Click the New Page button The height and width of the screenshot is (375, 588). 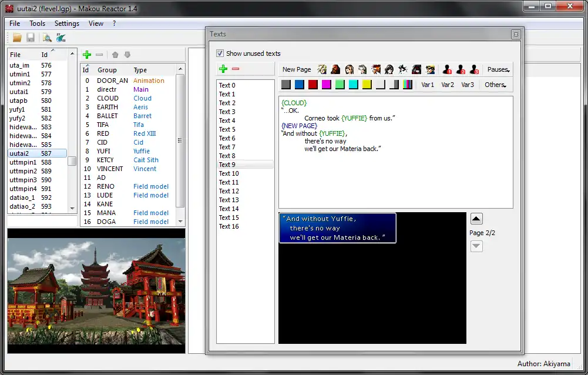297,69
